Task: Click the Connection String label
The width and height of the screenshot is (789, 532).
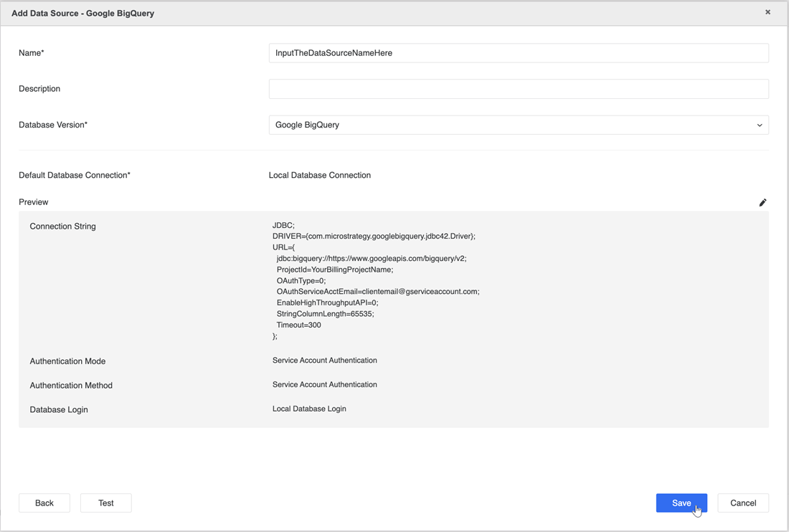Action: [62, 227]
